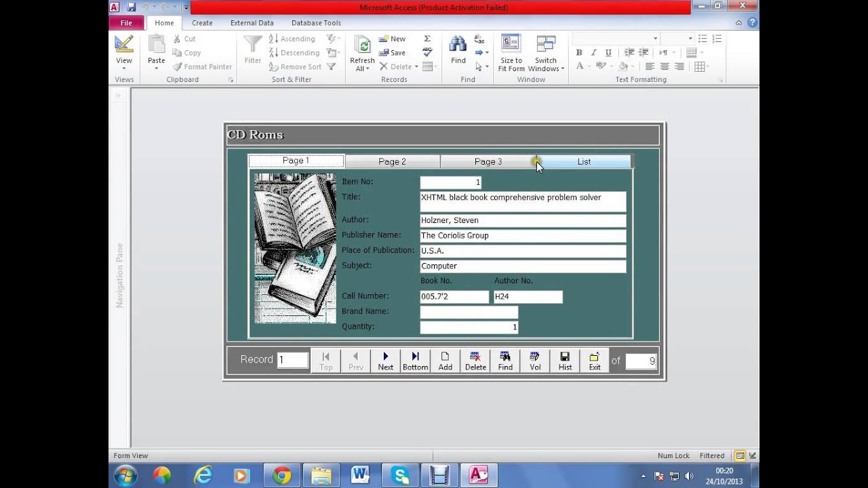The width and height of the screenshot is (868, 488).
Task: Run the Spelling check icon
Action: click(427, 52)
